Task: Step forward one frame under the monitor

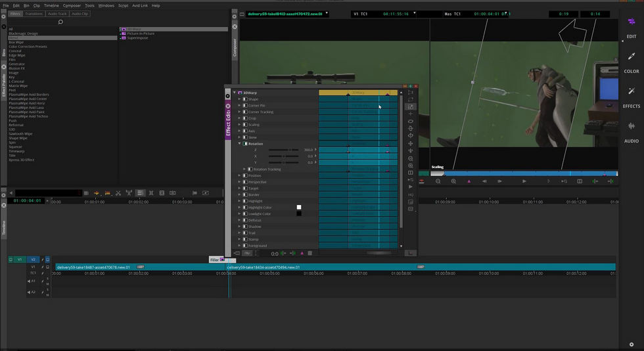Action: pyautogui.click(x=499, y=181)
